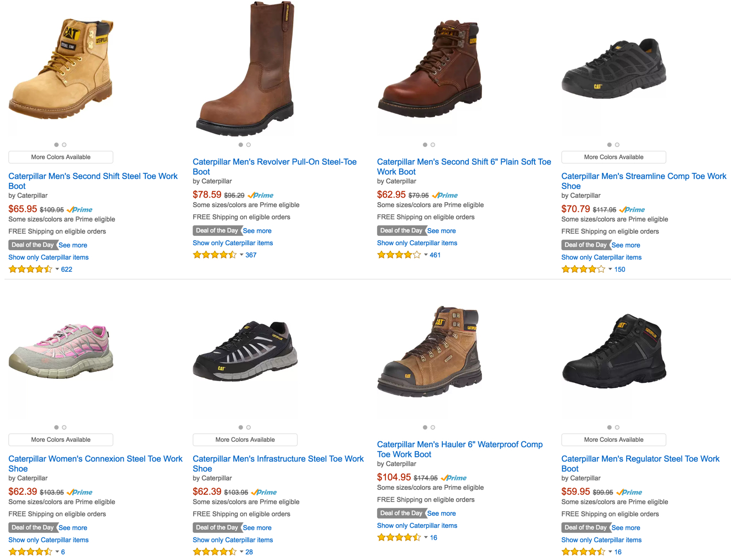Click the Prime badge next to Hauler boot price
This screenshot has height=560, width=731.
tap(453, 478)
